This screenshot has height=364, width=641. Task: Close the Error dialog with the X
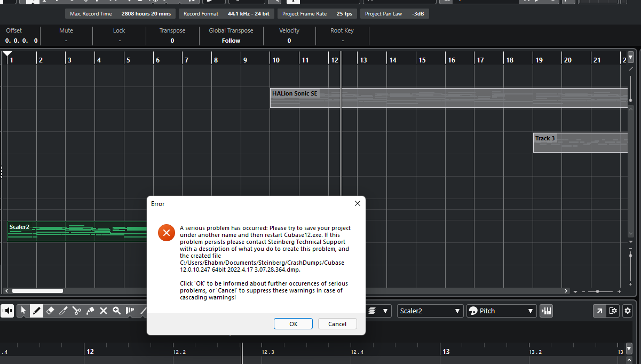pyautogui.click(x=358, y=203)
